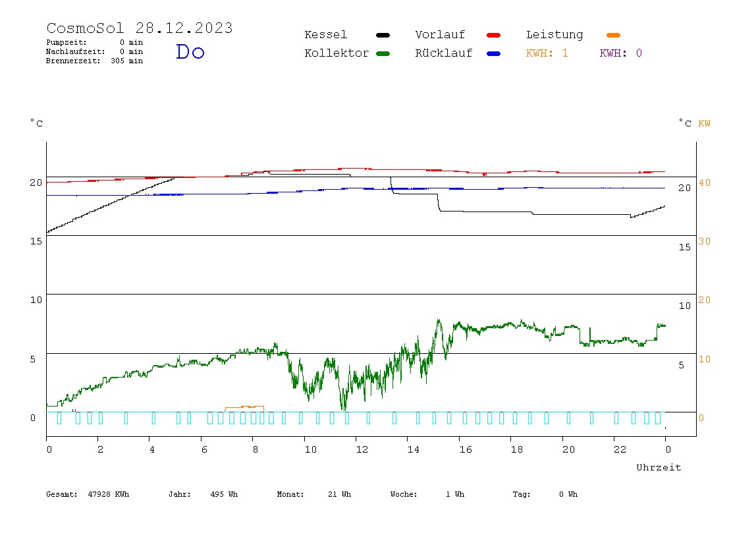Click the Vorlauf legend label
This screenshot has width=756, height=535.
click(x=440, y=35)
